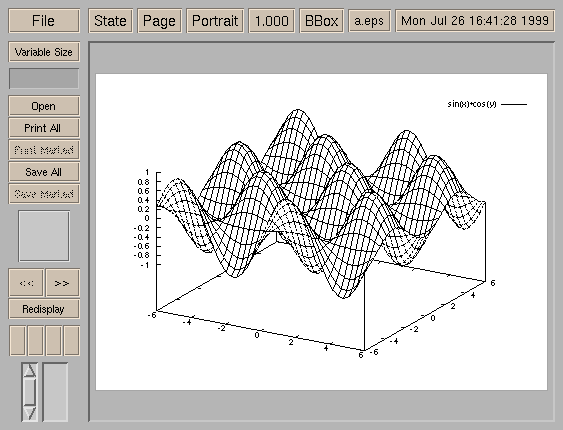The width and height of the screenshot is (563, 430).
Task: Click the z-axis label -0.8
Action: 141,256
